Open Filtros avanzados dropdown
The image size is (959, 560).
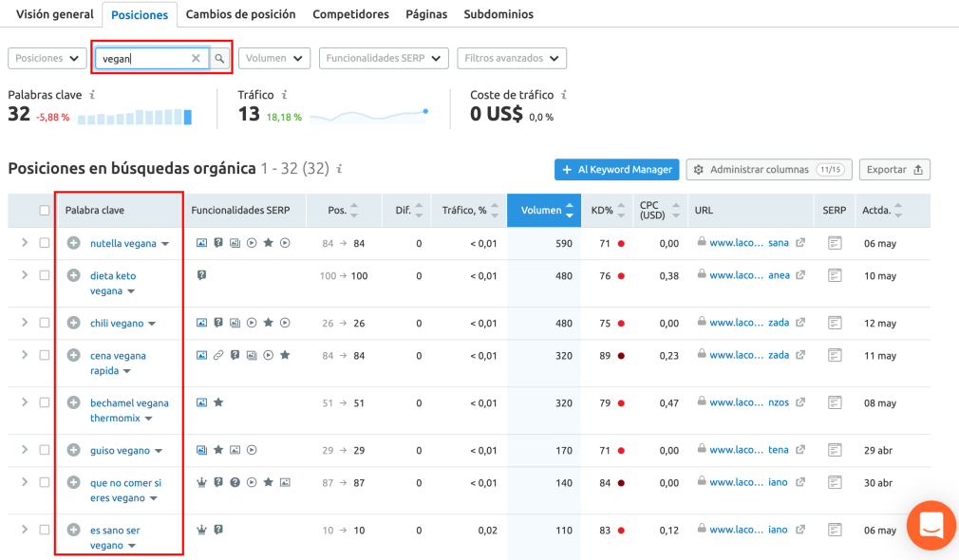point(512,58)
